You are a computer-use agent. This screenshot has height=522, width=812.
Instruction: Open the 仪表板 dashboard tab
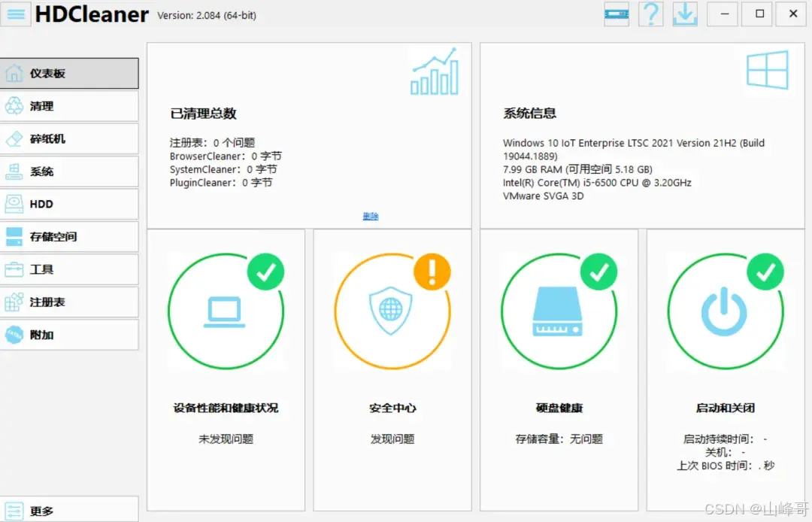coord(69,74)
